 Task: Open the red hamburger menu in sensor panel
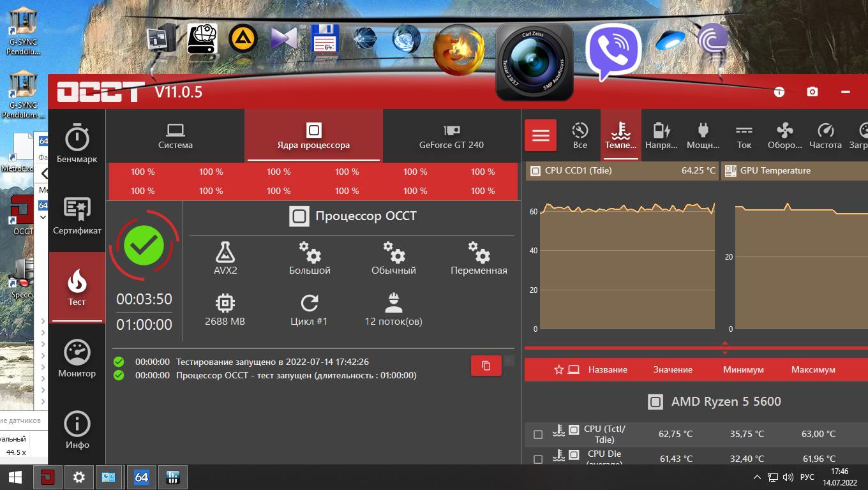[x=541, y=135]
